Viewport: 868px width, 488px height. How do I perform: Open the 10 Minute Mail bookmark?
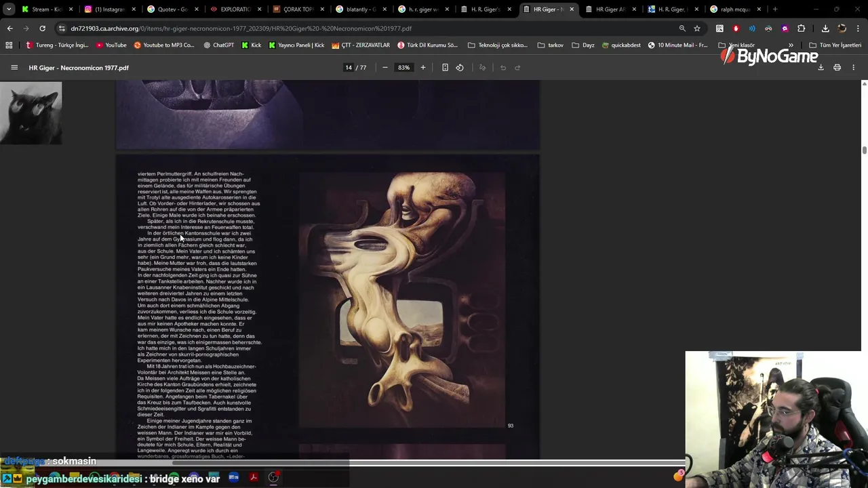coord(677,45)
